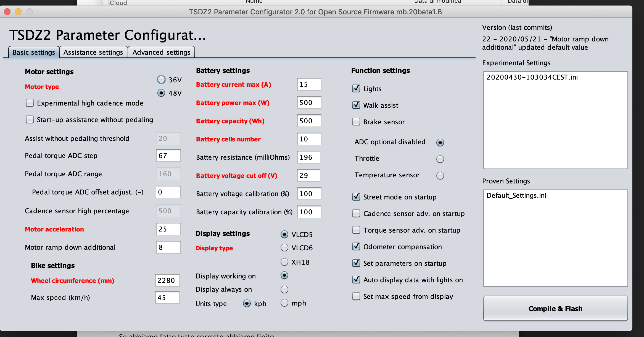Enable Experimental high cadence mode
This screenshot has height=337, width=644.
[x=30, y=103]
